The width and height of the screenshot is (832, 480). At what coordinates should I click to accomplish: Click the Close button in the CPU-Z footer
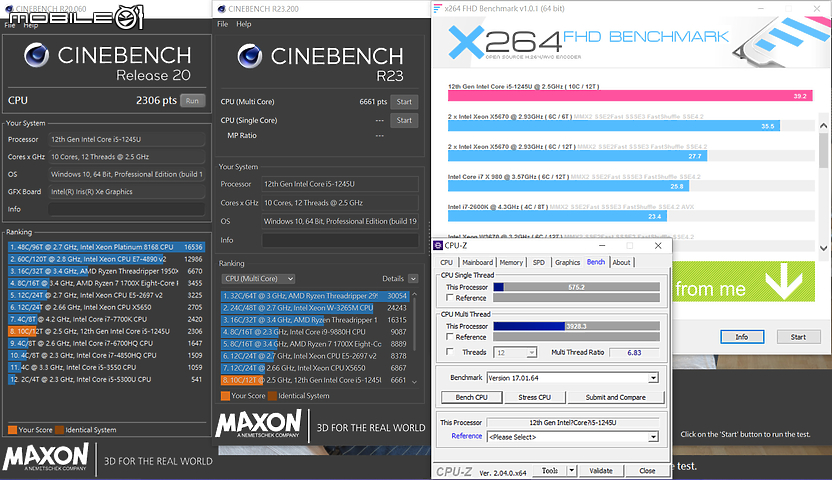click(x=647, y=470)
